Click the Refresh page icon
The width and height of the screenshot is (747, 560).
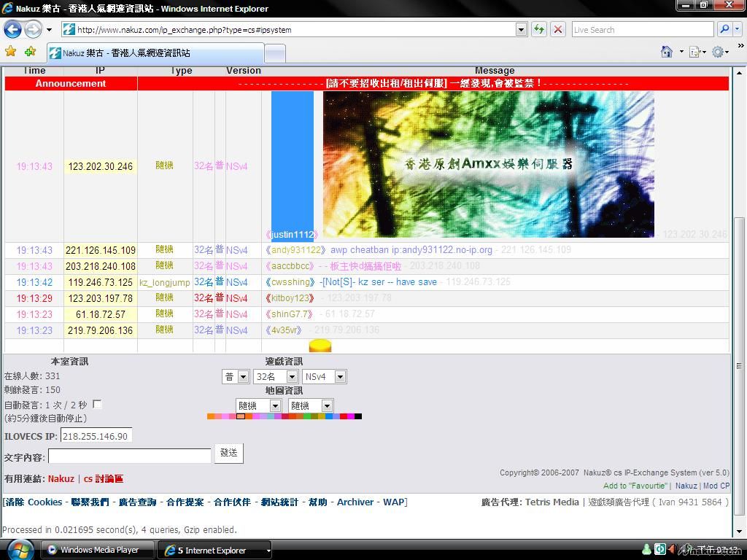coord(538,30)
